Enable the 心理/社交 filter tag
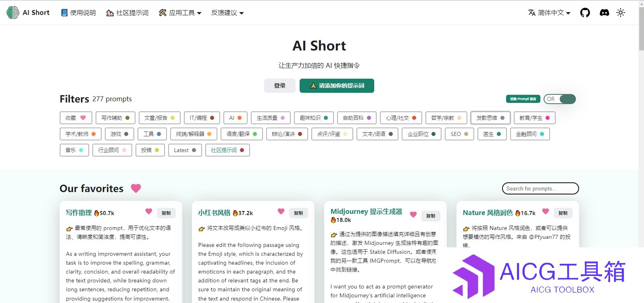Image resolution: width=644 pixels, height=303 pixels. (401, 118)
